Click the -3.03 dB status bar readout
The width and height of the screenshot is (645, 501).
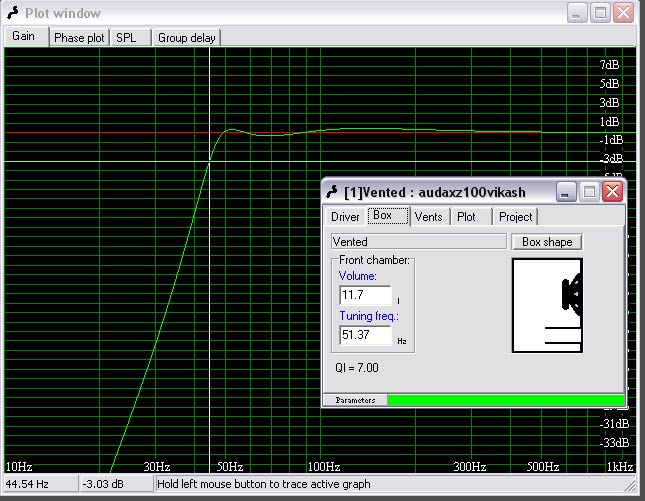click(x=116, y=484)
